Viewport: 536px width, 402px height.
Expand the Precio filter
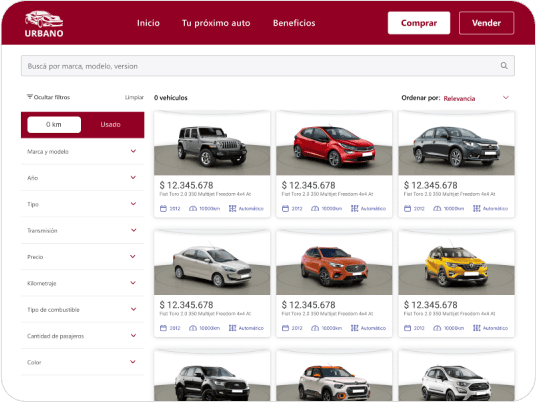tap(82, 257)
